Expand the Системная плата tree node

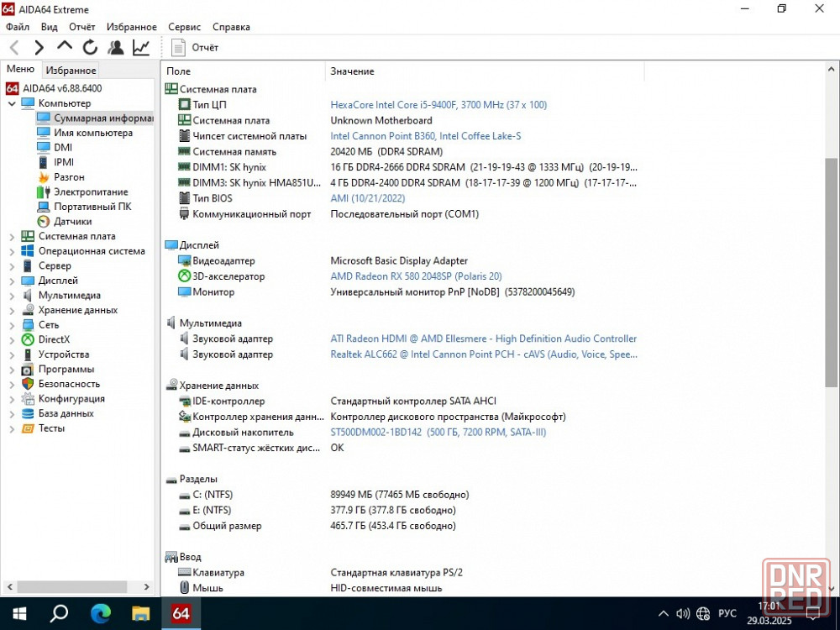[x=12, y=236]
